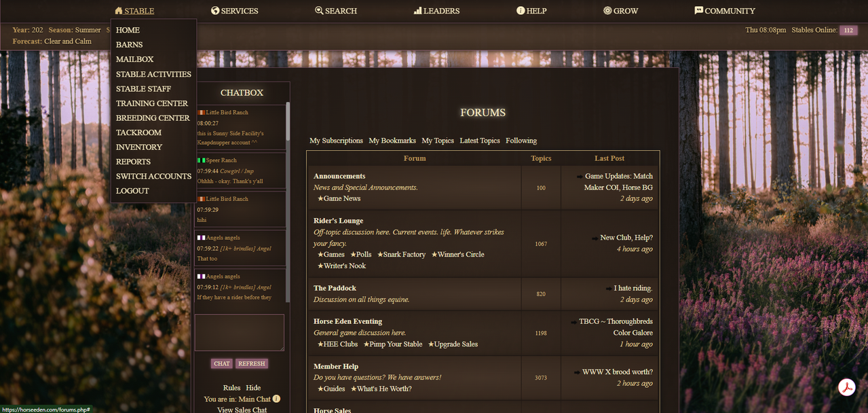Viewport: 868px width, 413px height.
Task: Open Reports from the Stable menu
Action: [133, 162]
